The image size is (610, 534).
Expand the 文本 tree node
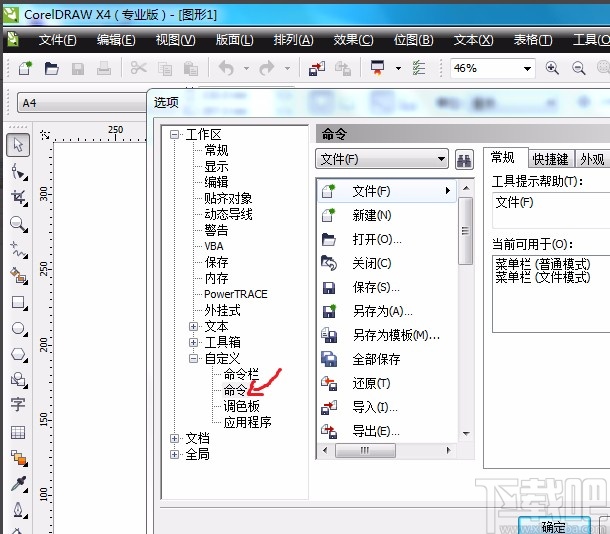[x=193, y=326]
